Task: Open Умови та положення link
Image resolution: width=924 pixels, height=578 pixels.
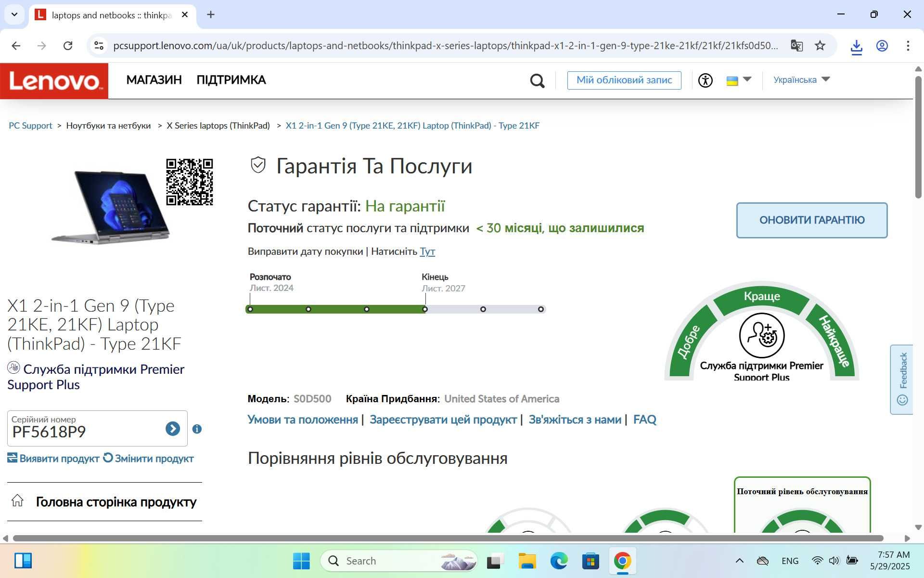Action: 303,420
